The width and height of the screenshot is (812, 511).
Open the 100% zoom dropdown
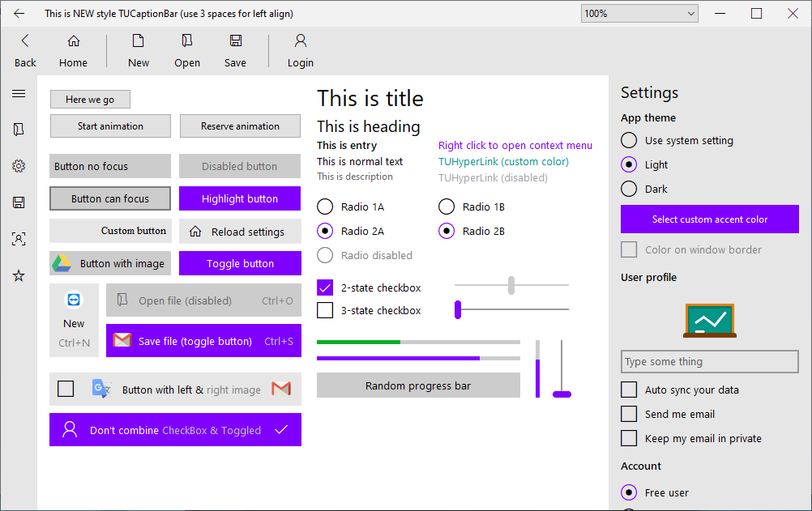coord(639,14)
